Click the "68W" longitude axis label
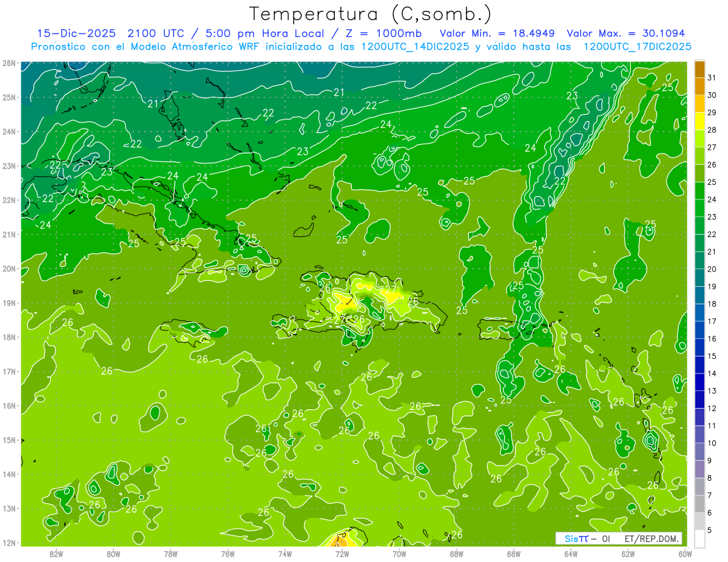The width and height of the screenshot is (728, 562). tap(456, 554)
